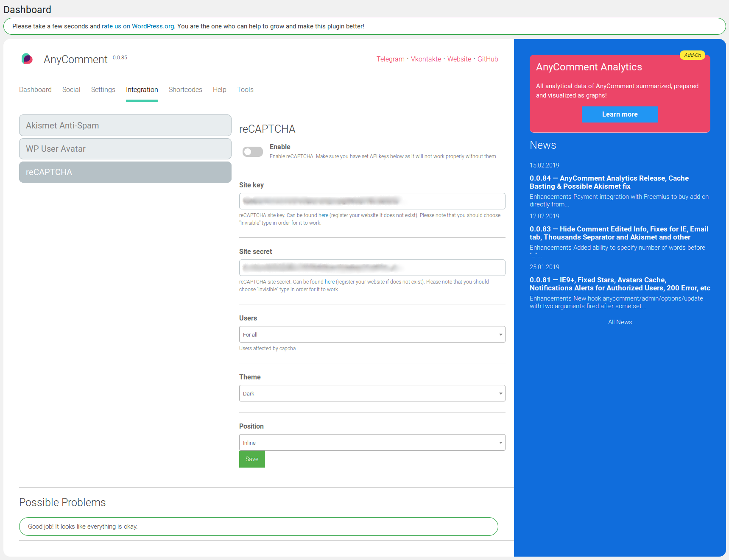Open the Vkontakte link
The image size is (729, 560).
coord(426,59)
